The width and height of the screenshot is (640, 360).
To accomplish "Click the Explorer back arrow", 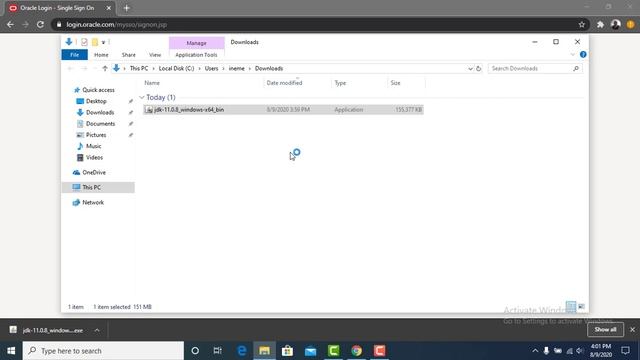I will click(x=70, y=69).
